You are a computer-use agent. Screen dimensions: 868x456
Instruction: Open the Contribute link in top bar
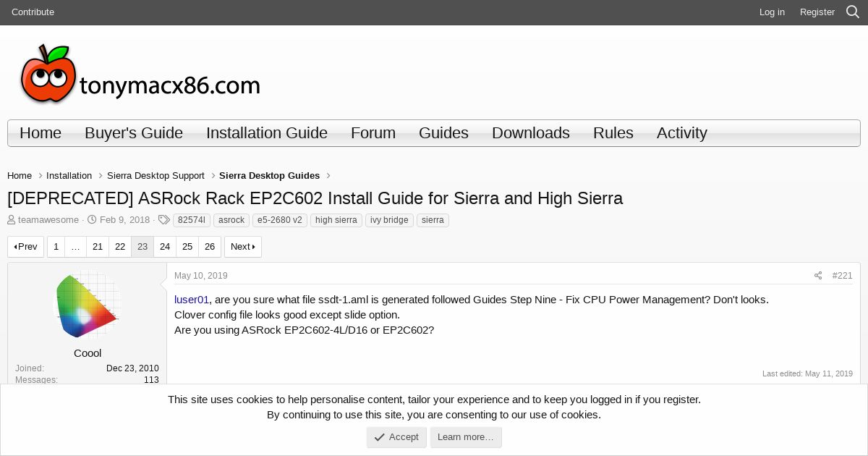pos(33,12)
